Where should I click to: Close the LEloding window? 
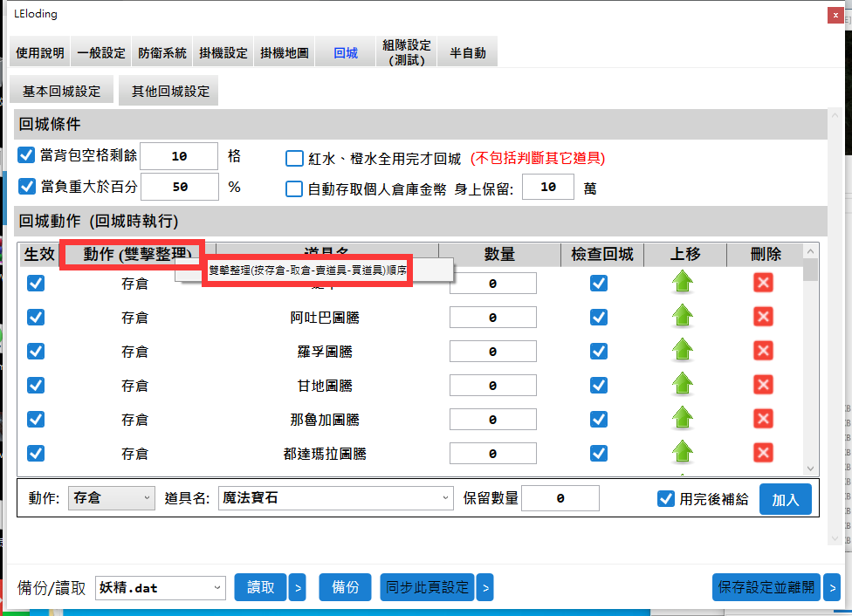coord(835,15)
